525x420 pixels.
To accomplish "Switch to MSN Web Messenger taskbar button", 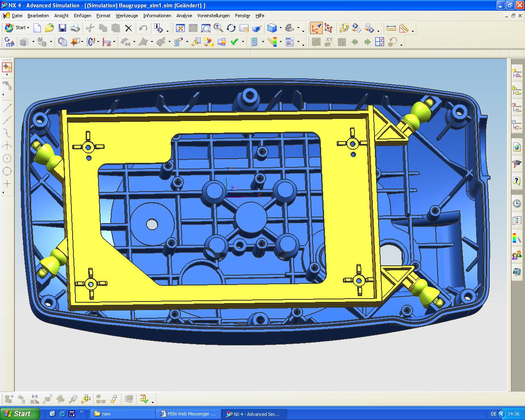I will tap(189, 414).
